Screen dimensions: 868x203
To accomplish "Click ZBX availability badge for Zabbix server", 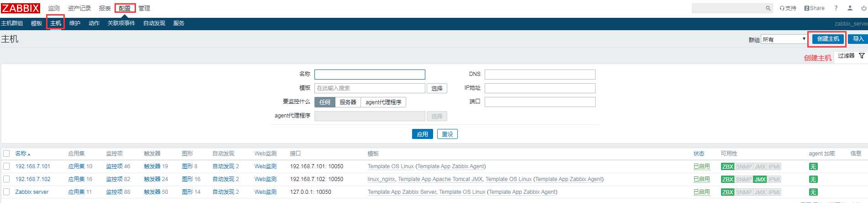I will pyautogui.click(x=727, y=192).
